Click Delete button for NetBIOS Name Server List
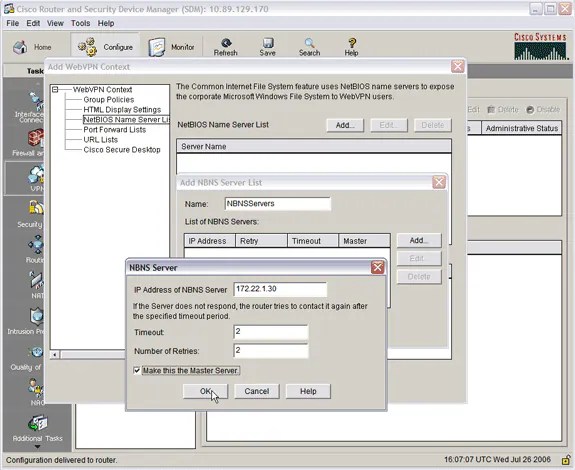The width and height of the screenshot is (575, 470). pos(433,125)
